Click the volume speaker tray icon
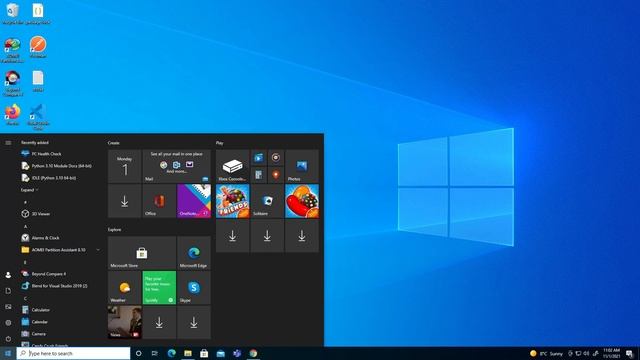The height and width of the screenshot is (360, 640). pyautogui.click(x=587, y=353)
